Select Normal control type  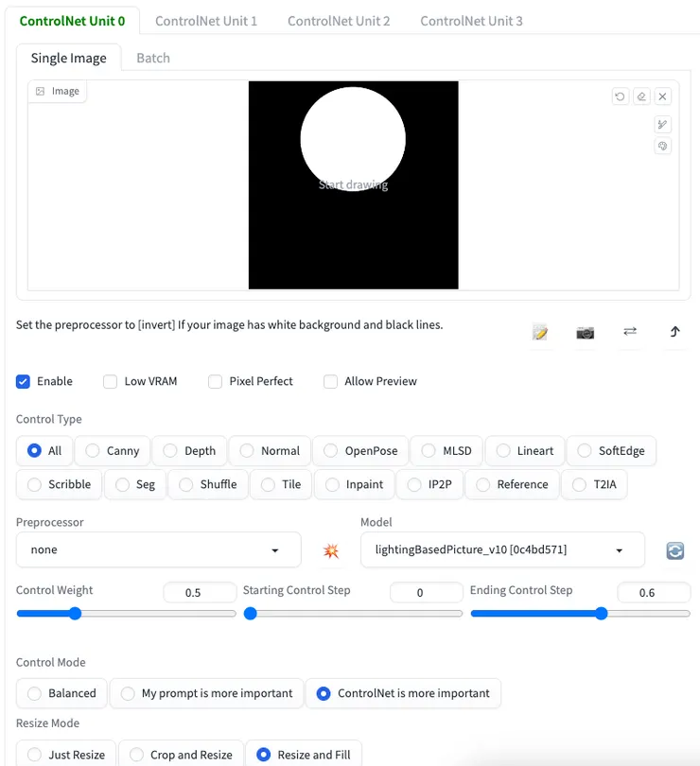tap(270, 450)
